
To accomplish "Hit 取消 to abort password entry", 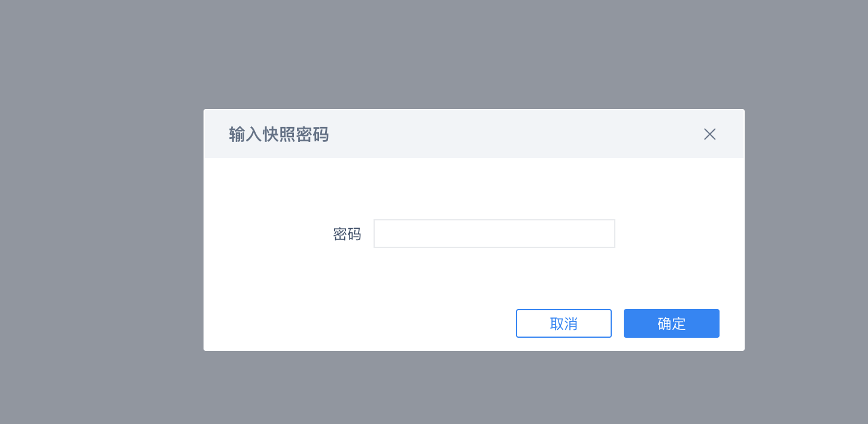I will pos(563,323).
